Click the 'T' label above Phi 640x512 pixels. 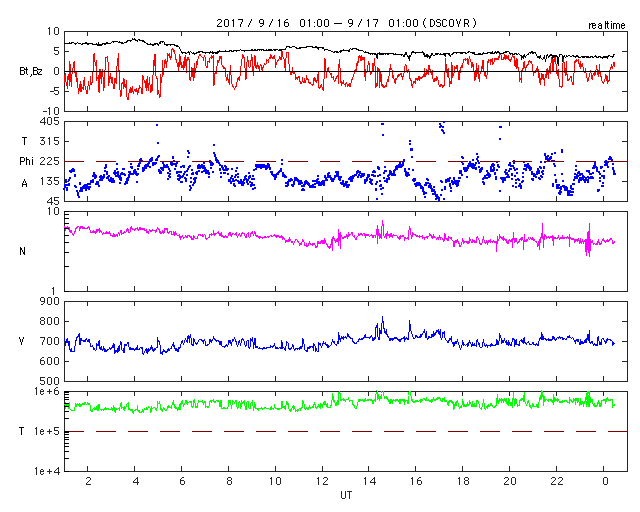pyautogui.click(x=24, y=141)
